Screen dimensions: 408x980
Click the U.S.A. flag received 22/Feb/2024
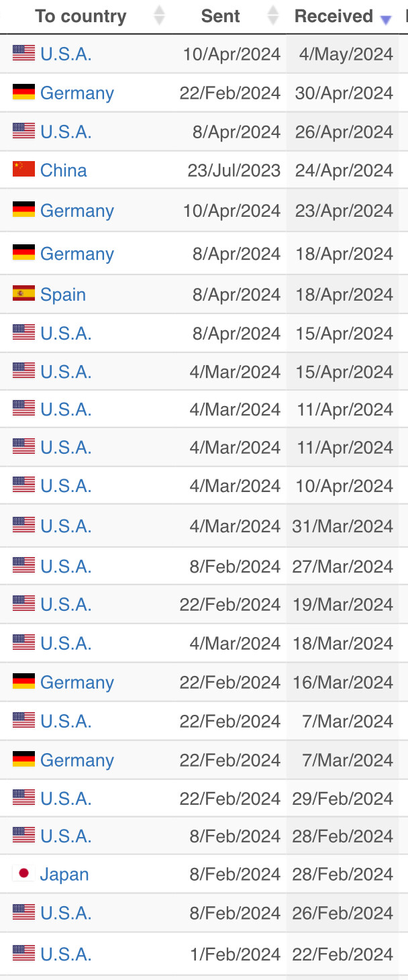pos(23,953)
